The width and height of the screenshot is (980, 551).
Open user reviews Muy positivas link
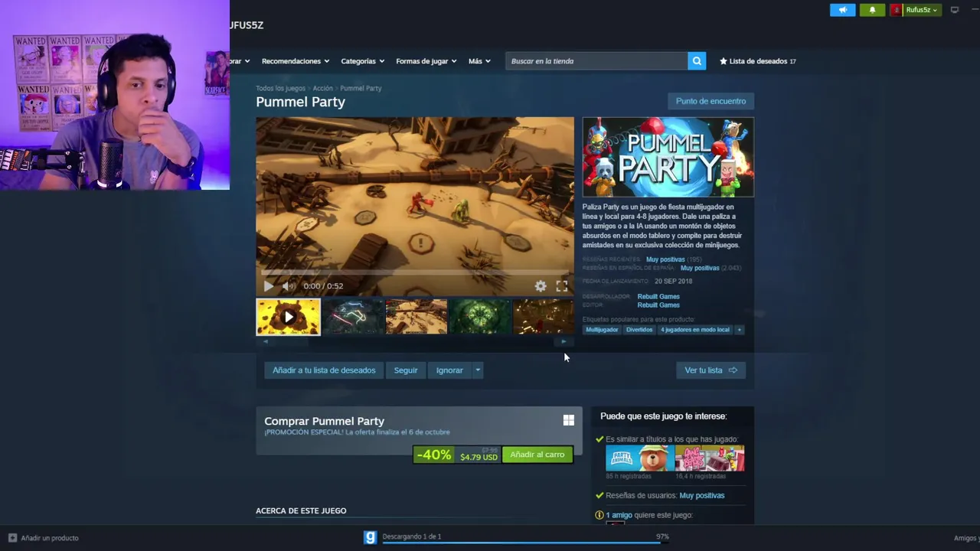point(702,496)
